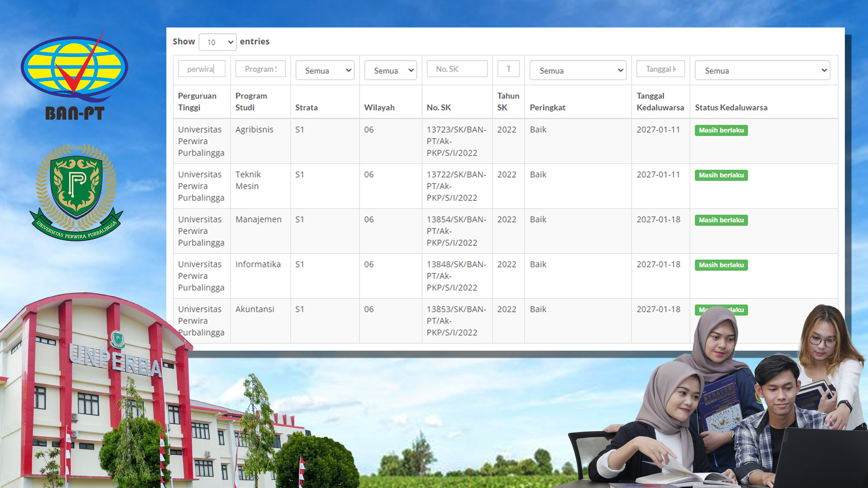Screen dimensions: 868x488
Task: Sort by Strata column header
Action: click(325, 101)
